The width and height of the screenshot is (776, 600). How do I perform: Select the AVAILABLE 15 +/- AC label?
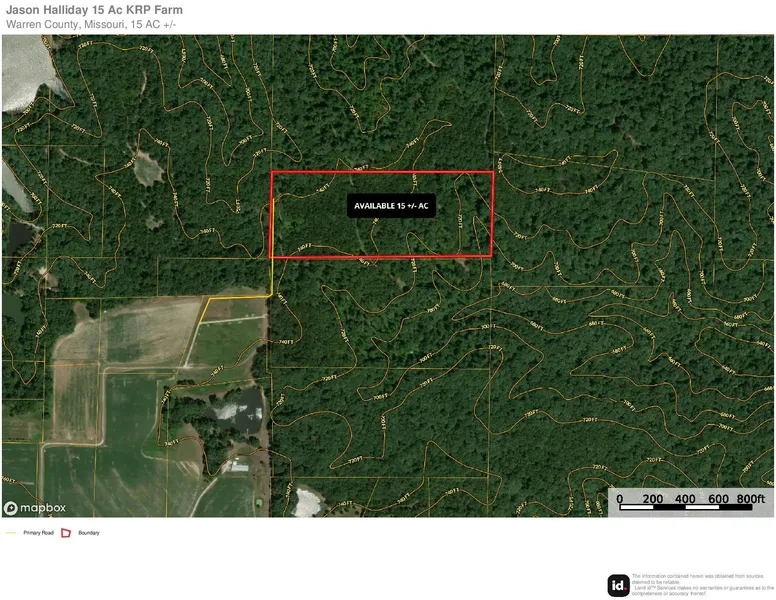coord(391,205)
